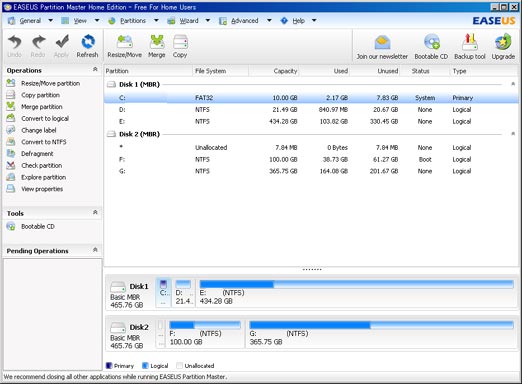This screenshot has width=522, height=384.
Task: Open the Advanced menu
Action: coord(245,21)
